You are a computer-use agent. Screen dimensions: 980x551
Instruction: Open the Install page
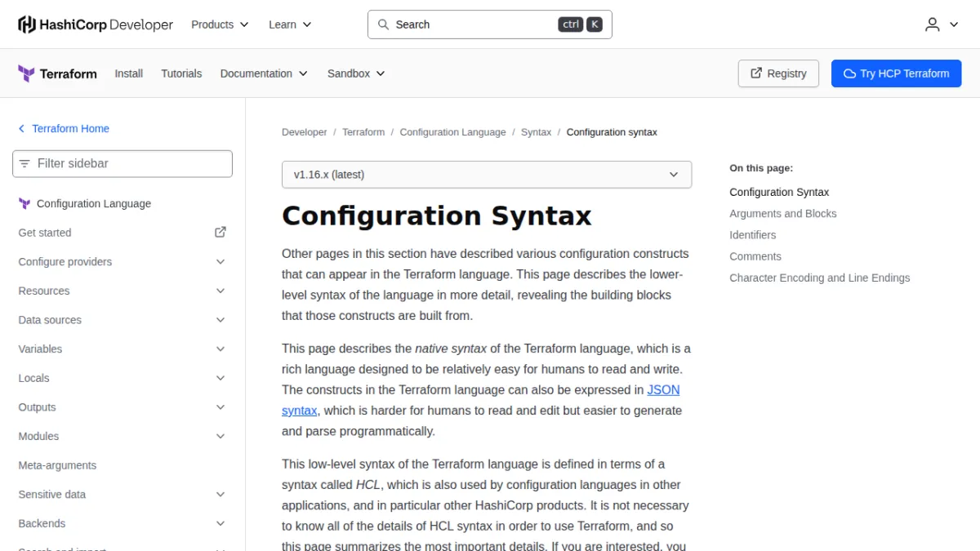(129, 73)
